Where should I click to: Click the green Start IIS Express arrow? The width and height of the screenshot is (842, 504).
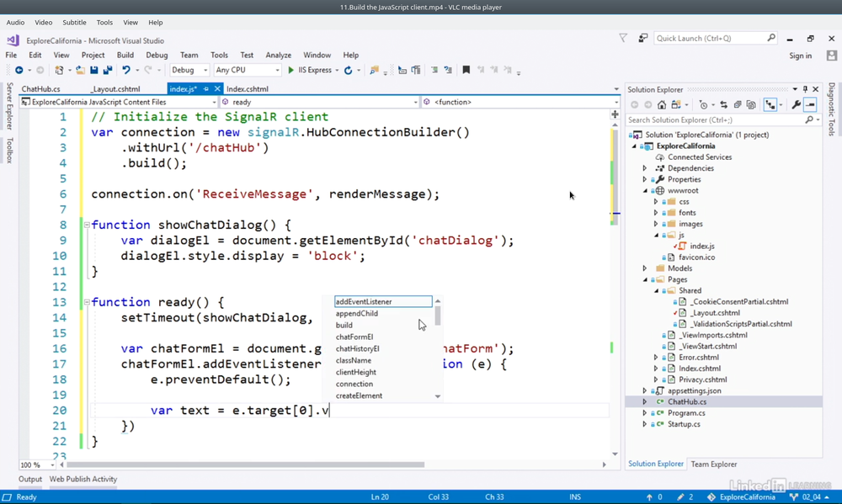290,71
